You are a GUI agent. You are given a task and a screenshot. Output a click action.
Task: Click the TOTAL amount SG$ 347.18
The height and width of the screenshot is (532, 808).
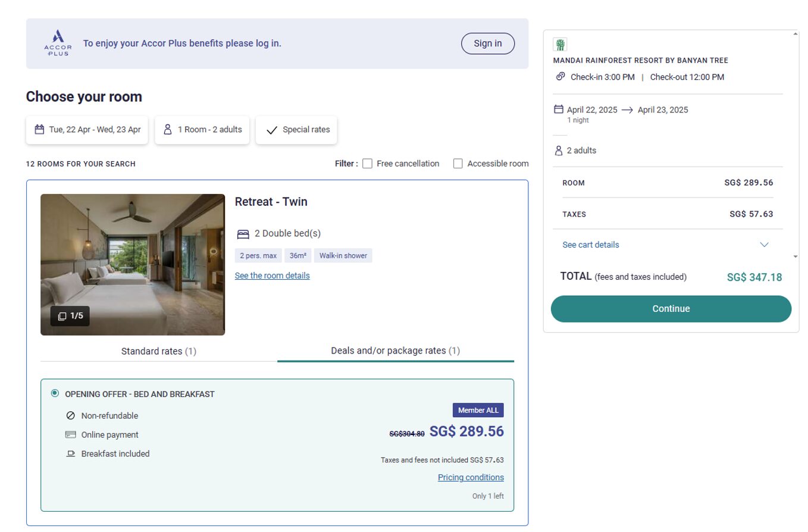point(754,277)
